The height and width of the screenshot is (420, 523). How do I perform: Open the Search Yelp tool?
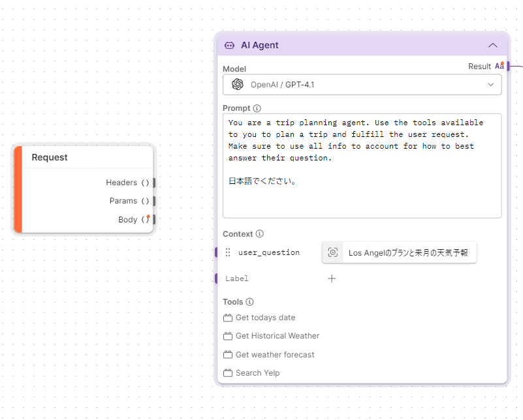257,373
